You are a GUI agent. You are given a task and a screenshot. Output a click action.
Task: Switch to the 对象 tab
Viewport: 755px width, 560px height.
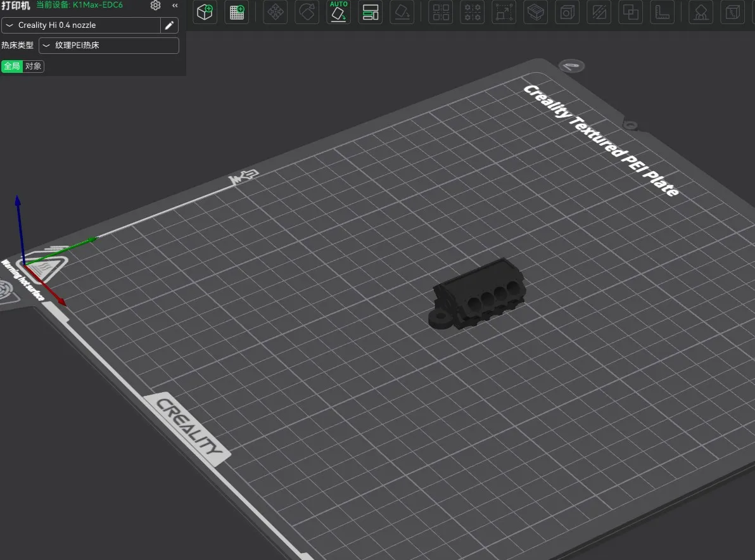pos(33,66)
